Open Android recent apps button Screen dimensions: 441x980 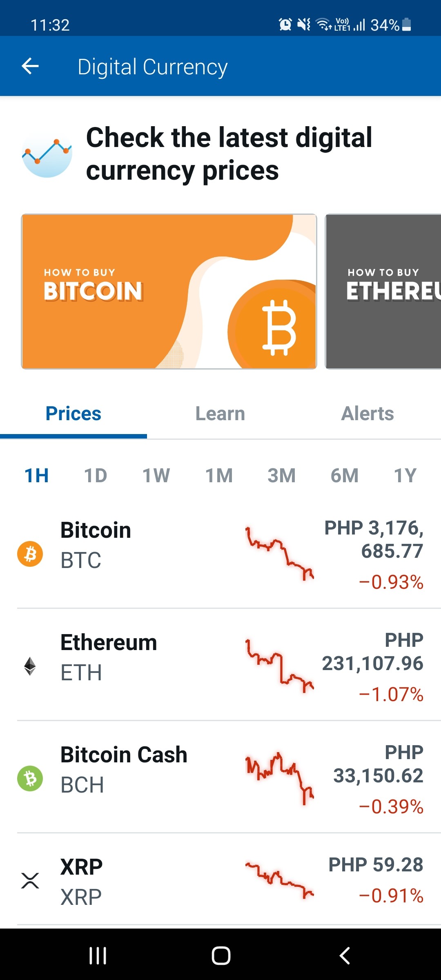click(98, 955)
